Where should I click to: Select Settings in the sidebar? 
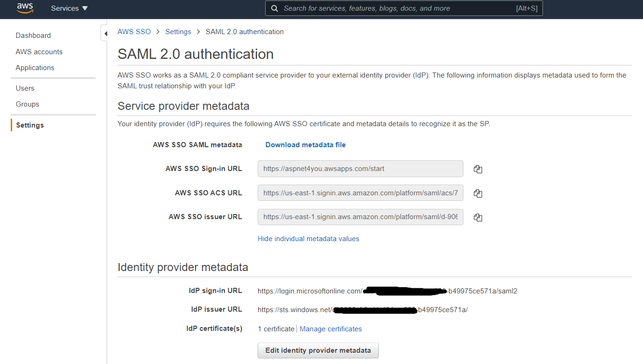coord(30,125)
